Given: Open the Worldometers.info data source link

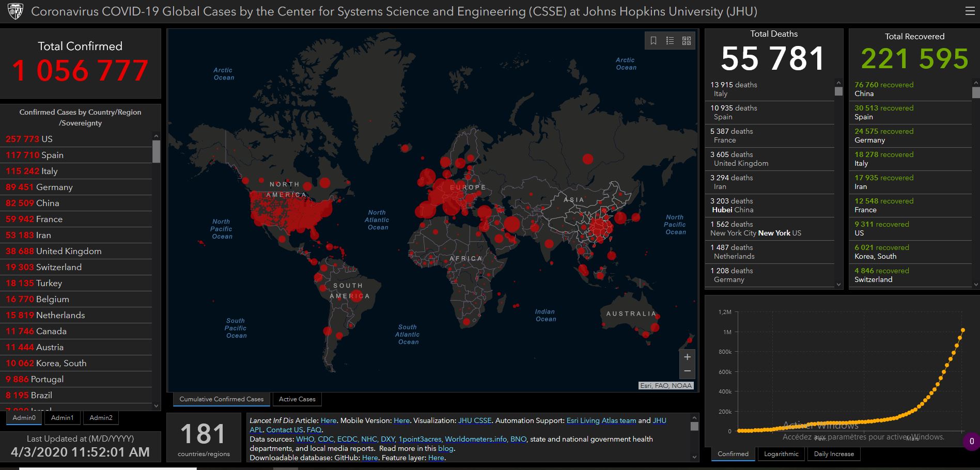Looking at the screenshot, I should pyautogui.click(x=476, y=439).
